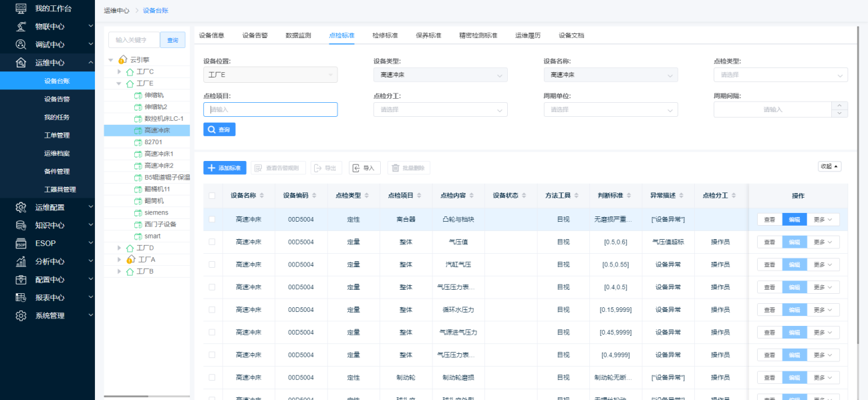Image resolution: width=868 pixels, height=400 pixels.
Task: Click the ESOP sidebar icon
Action: pos(21,243)
